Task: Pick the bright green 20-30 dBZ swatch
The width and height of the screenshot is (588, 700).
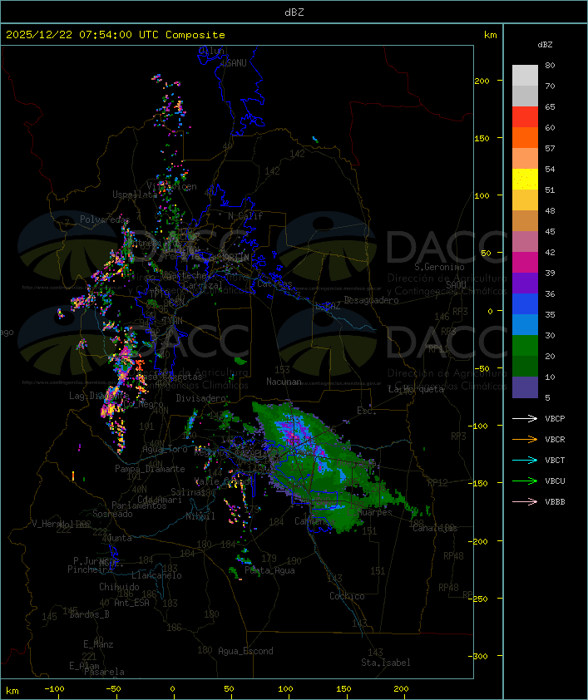Action: click(525, 346)
